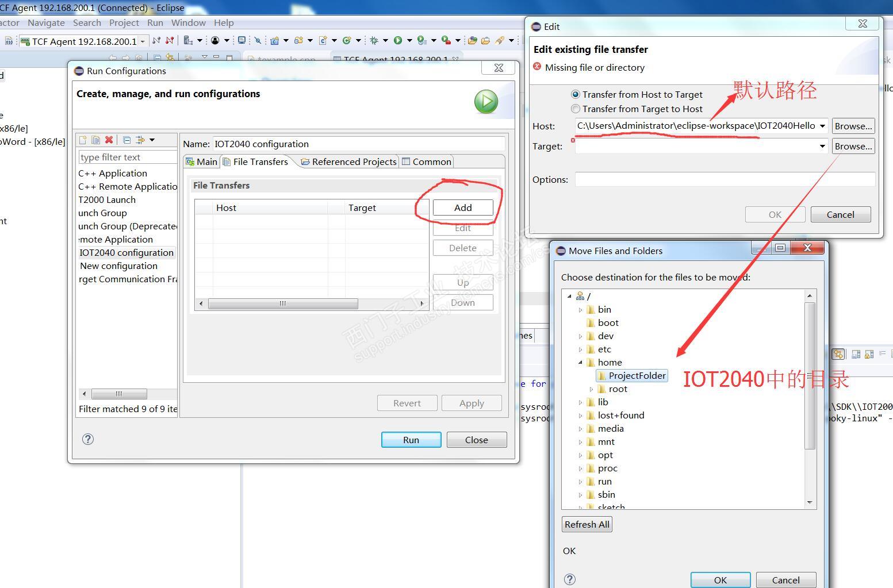
Task: Collapse the home folder in tree
Action: (x=580, y=363)
